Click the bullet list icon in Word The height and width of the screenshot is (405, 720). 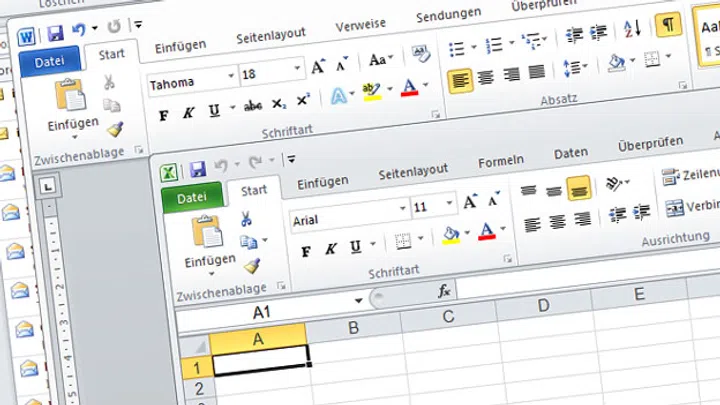pos(457,48)
